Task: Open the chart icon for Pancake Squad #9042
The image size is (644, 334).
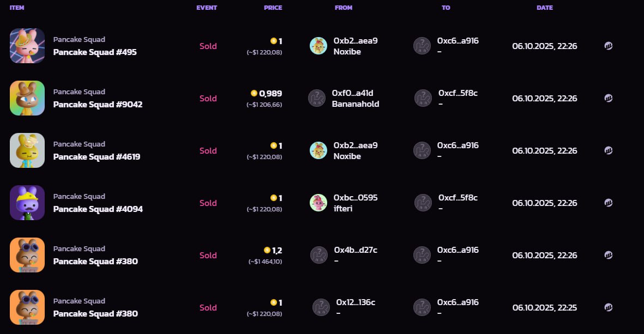Action: tap(609, 98)
